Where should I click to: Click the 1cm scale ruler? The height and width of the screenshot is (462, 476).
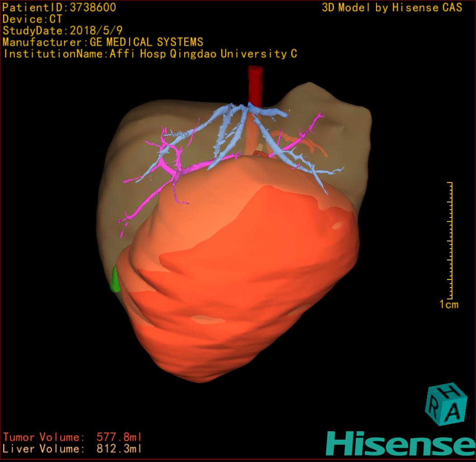(450, 241)
